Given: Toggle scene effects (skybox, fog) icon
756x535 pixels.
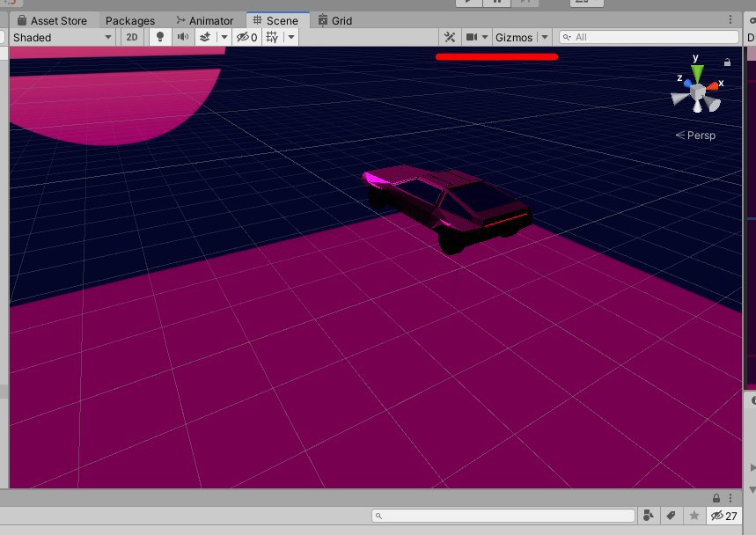Looking at the screenshot, I should pos(205,37).
